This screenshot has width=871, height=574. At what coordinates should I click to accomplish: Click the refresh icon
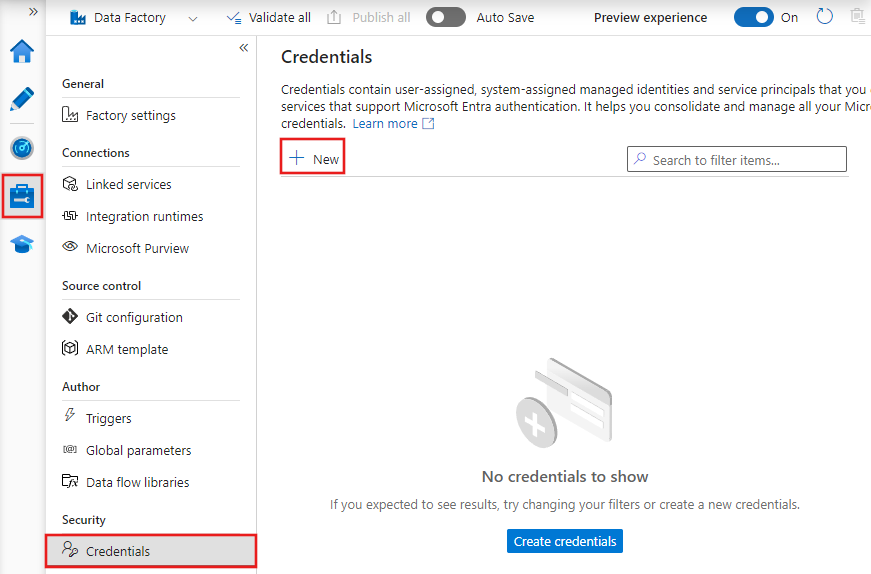[x=824, y=17]
